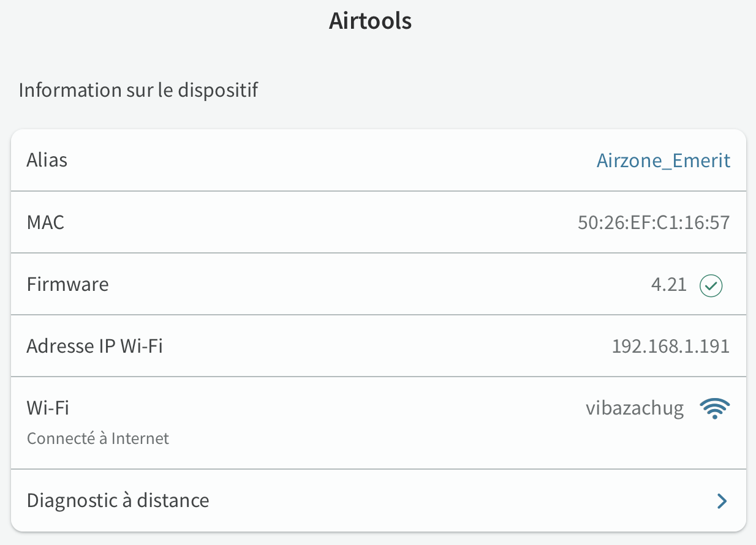Screen dimensions: 756x545
Task: Open Diagnostic à distance chevron arrow
Action: pos(722,501)
